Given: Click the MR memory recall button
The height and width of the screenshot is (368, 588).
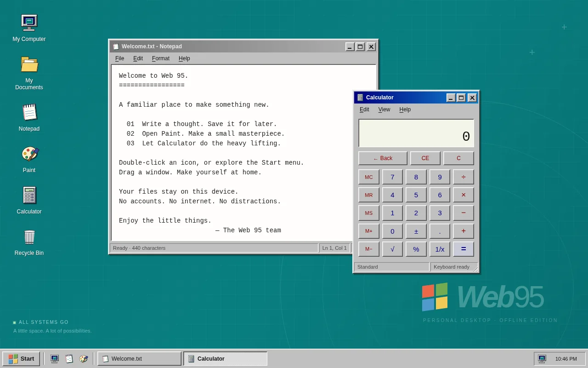Looking at the screenshot, I should [369, 195].
